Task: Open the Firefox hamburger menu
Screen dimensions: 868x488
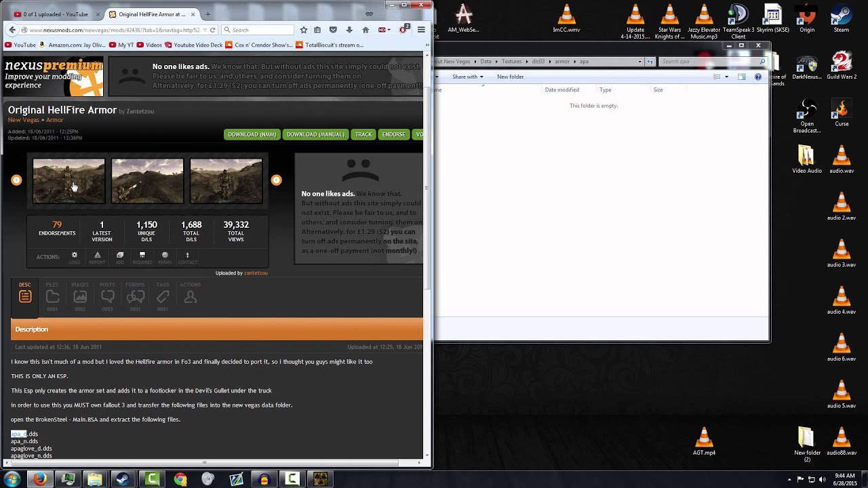Action: [x=421, y=30]
